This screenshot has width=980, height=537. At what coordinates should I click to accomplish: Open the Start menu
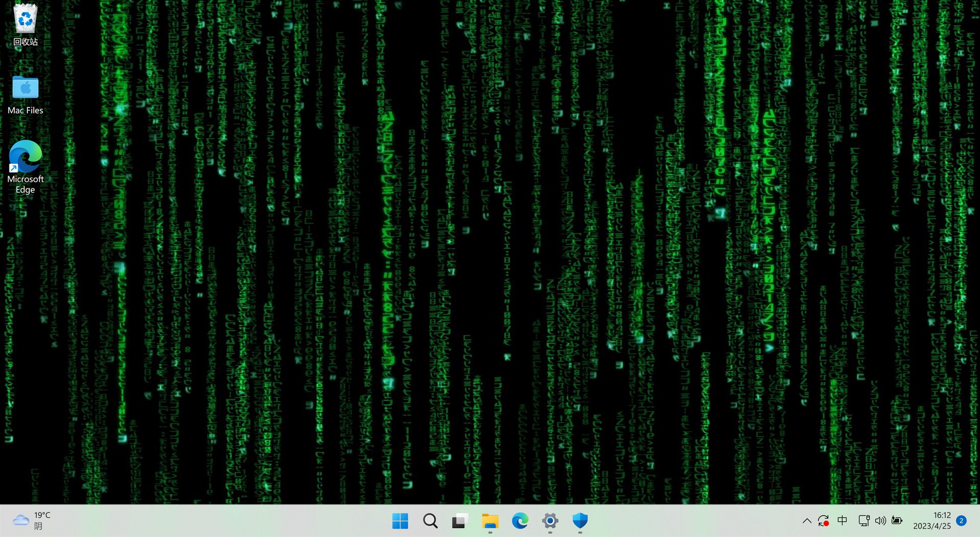pos(400,521)
